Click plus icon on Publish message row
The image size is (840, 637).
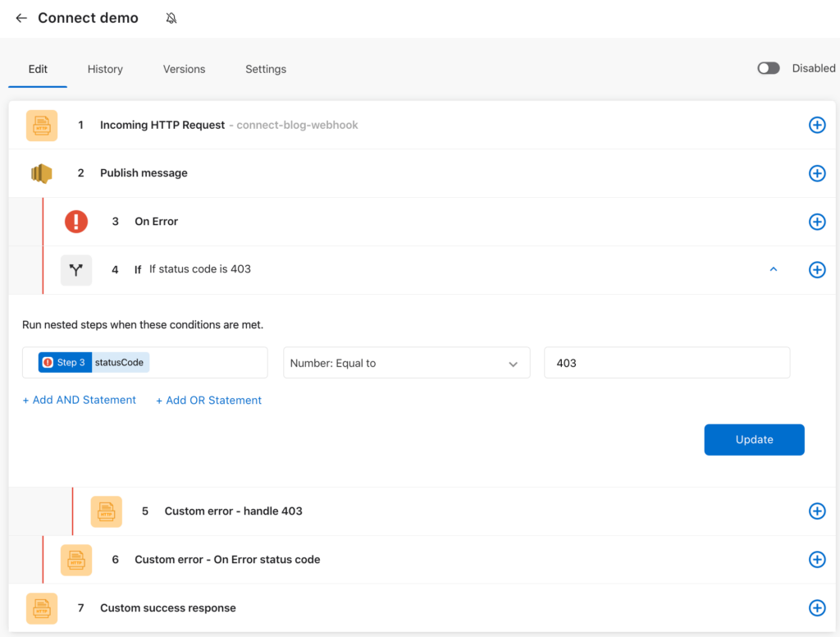pyautogui.click(x=817, y=173)
